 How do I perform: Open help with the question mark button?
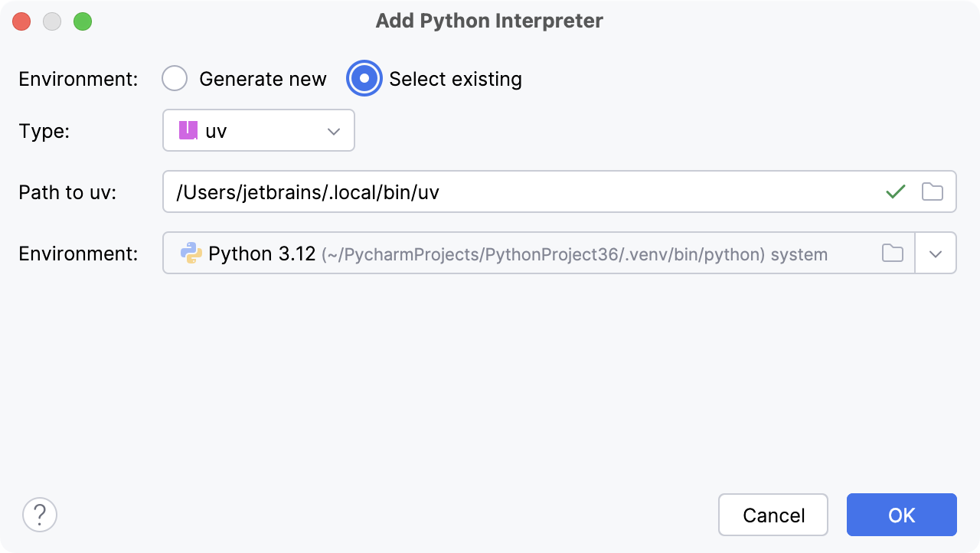tap(40, 515)
